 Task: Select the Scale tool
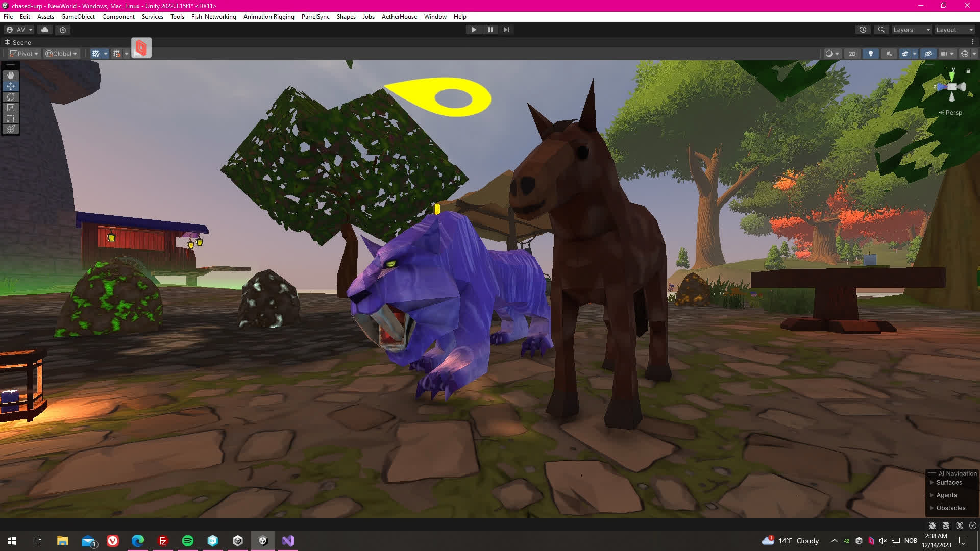(x=10, y=108)
